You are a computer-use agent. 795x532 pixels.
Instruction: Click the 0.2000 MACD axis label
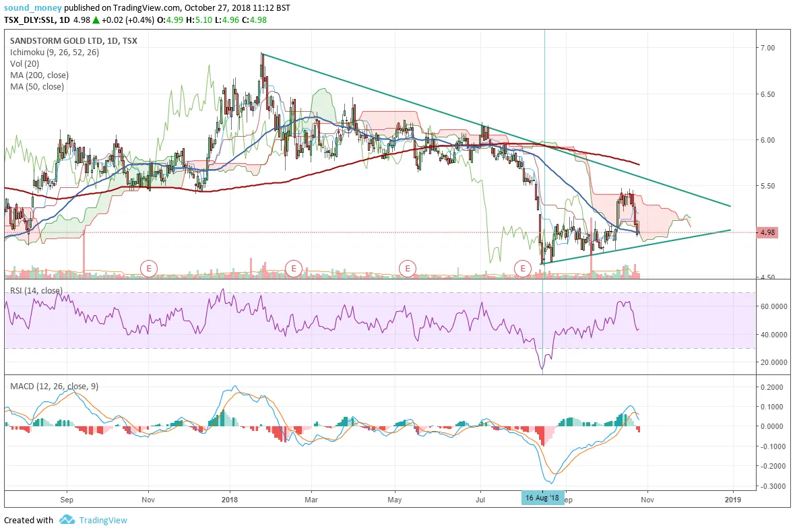click(x=772, y=387)
